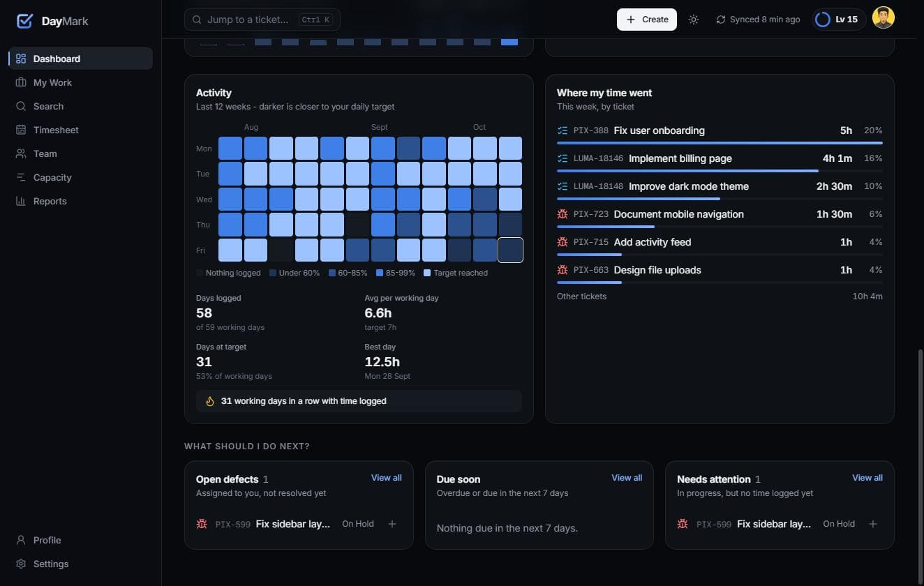Click the sync refresh icon
The width and height of the screenshot is (924, 586).
[x=721, y=20]
